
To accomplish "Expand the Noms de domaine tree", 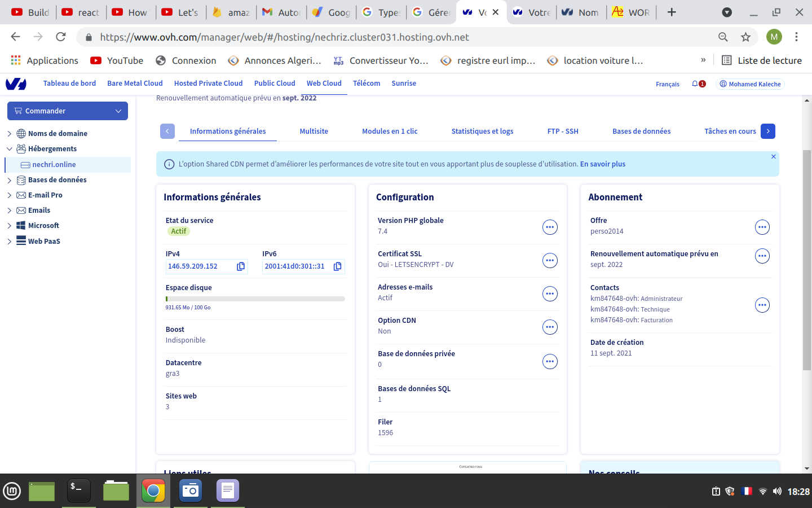I will click(10, 134).
